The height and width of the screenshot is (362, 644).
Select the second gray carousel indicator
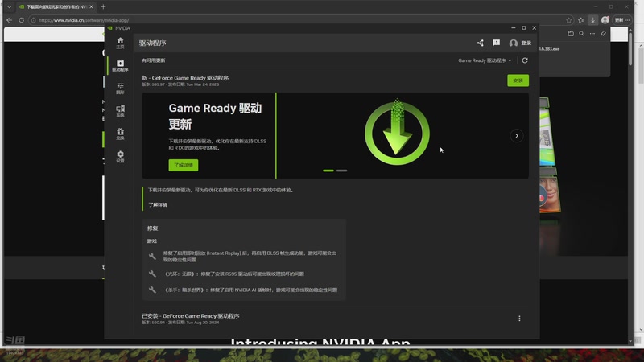341,171
